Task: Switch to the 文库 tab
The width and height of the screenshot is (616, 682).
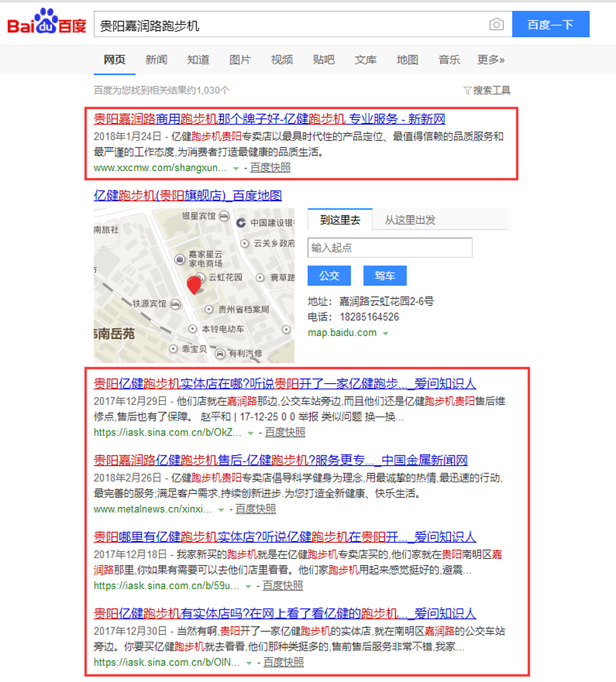Action: [365, 60]
